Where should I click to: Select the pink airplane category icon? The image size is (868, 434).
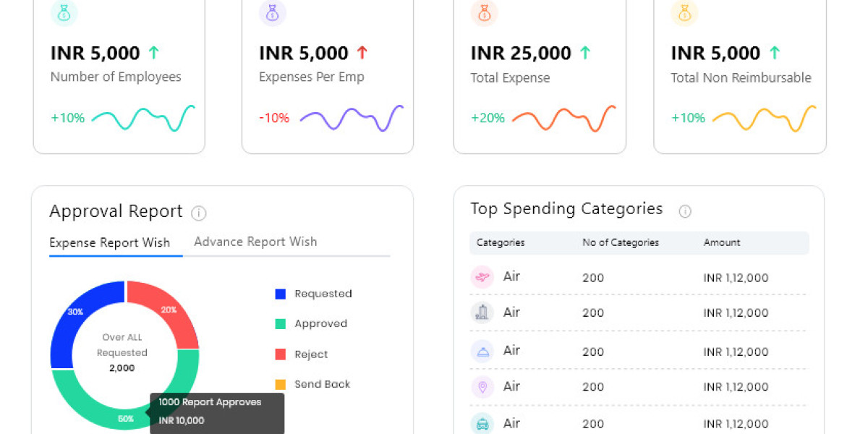(x=482, y=277)
